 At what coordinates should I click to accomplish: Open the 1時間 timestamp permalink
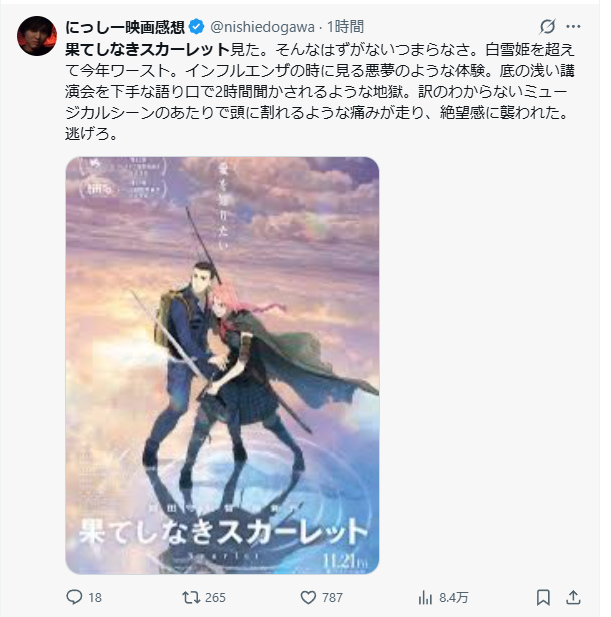coord(345,27)
